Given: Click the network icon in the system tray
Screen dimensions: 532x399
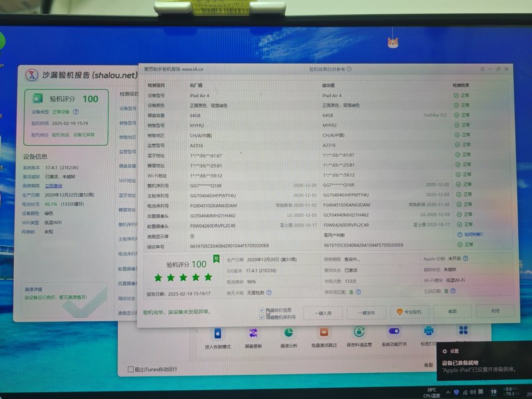Looking at the screenshot, I should tap(465, 392).
